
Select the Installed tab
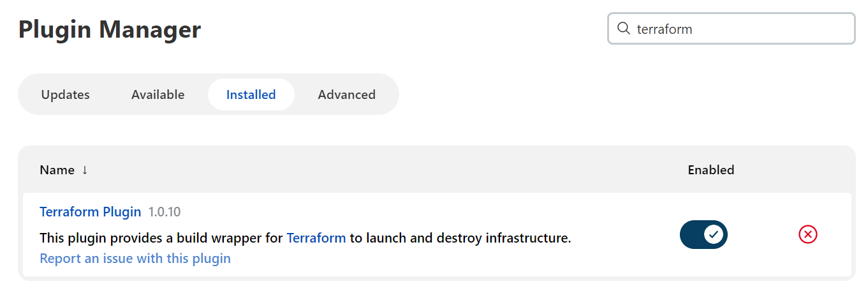tap(251, 94)
